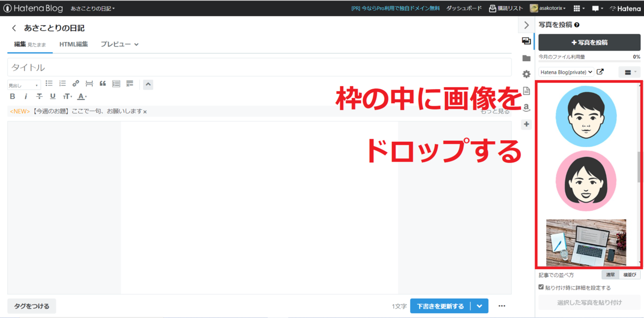This screenshot has width=644, height=318.
Task: Insert an unordered list
Action: (x=49, y=83)
